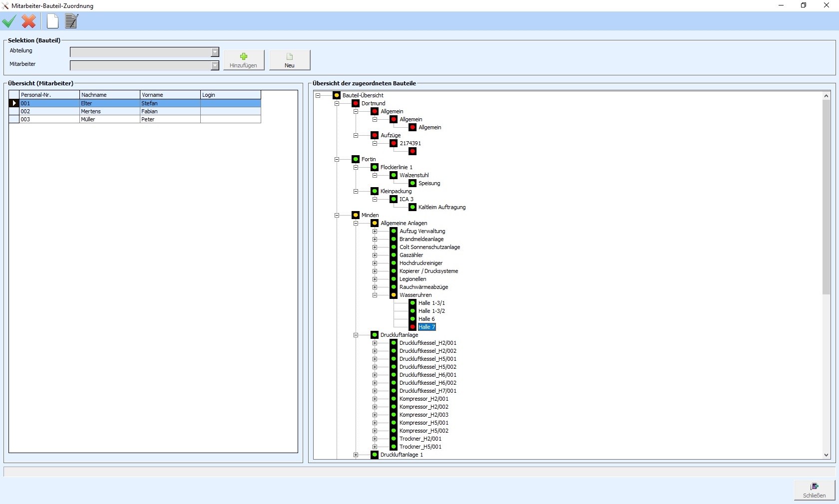839x504 pixels.
Task: Click the Schließen button
Action: pyautogui.click(x=815, y=490)
